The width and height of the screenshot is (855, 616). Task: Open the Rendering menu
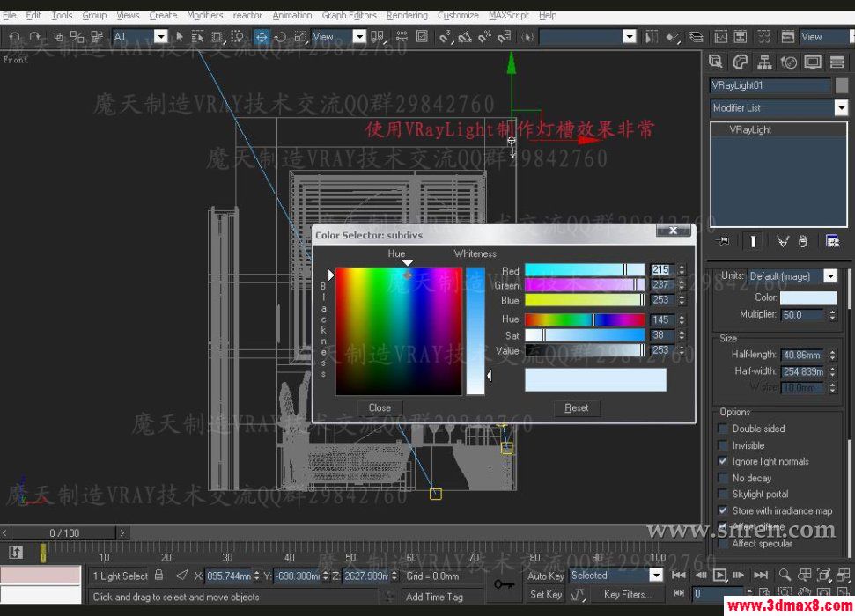point(407,15)
